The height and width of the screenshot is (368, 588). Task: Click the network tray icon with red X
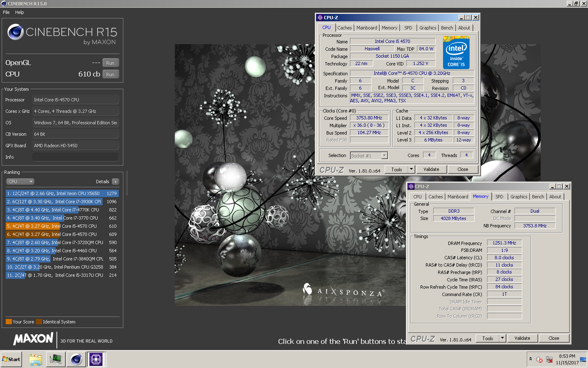[549, 360]
